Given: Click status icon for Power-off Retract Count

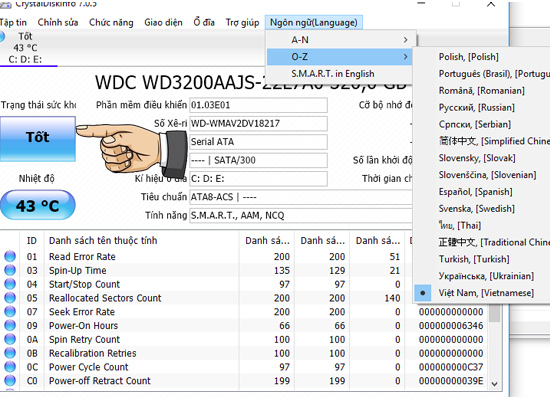Looking at the screenshot, I should coord(10,381).
